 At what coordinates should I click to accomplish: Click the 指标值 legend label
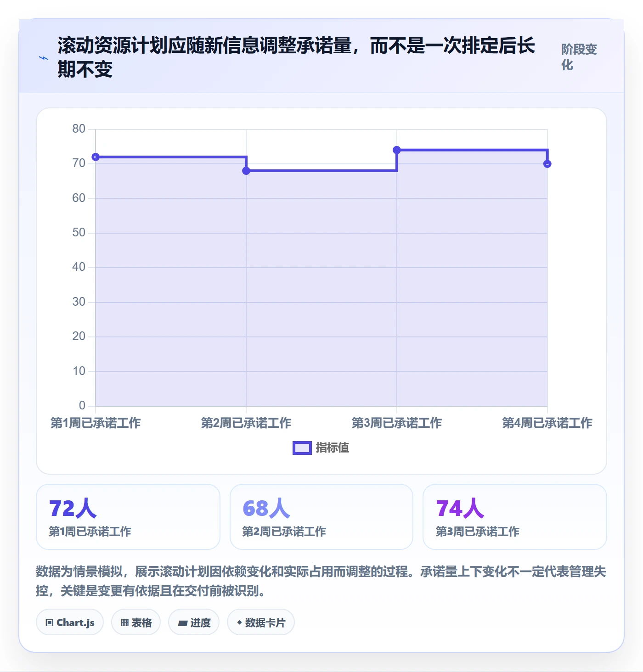[x=333, y=448]
